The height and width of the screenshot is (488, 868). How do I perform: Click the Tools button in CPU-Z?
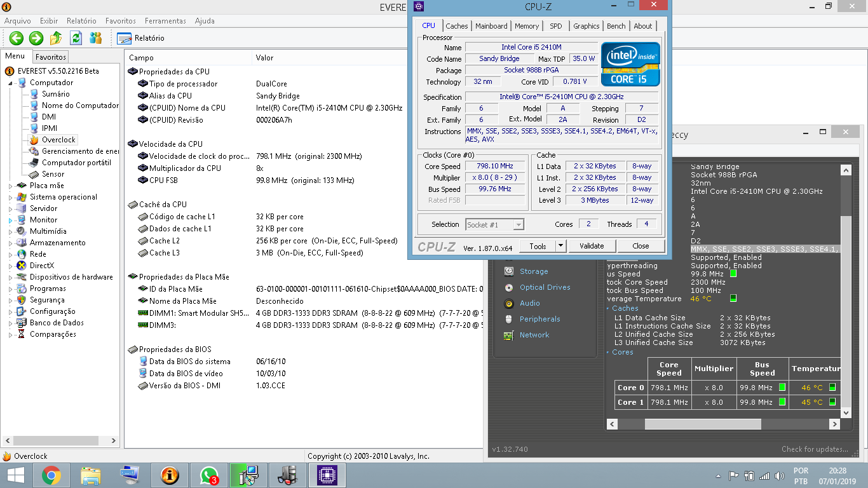point(538,246)
